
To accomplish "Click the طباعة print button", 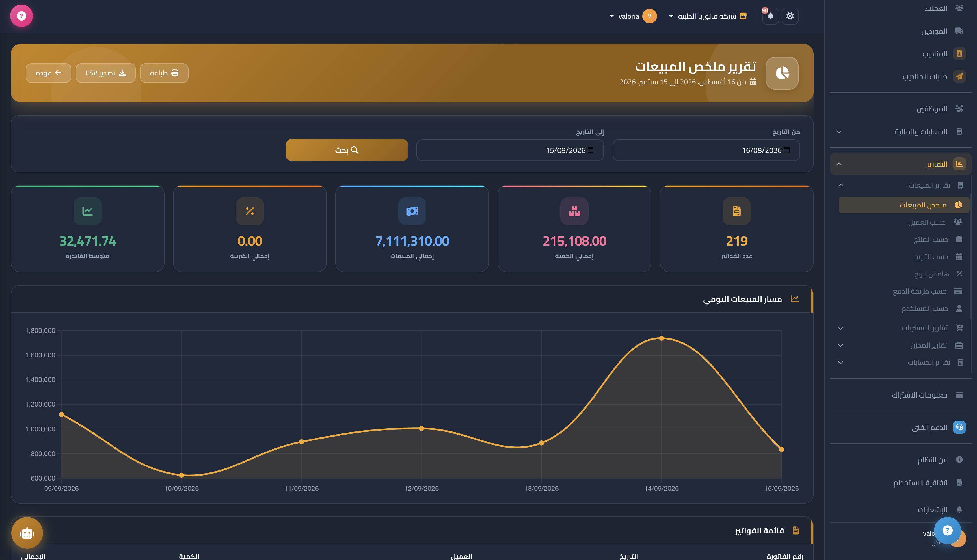I will coord(164,73).
